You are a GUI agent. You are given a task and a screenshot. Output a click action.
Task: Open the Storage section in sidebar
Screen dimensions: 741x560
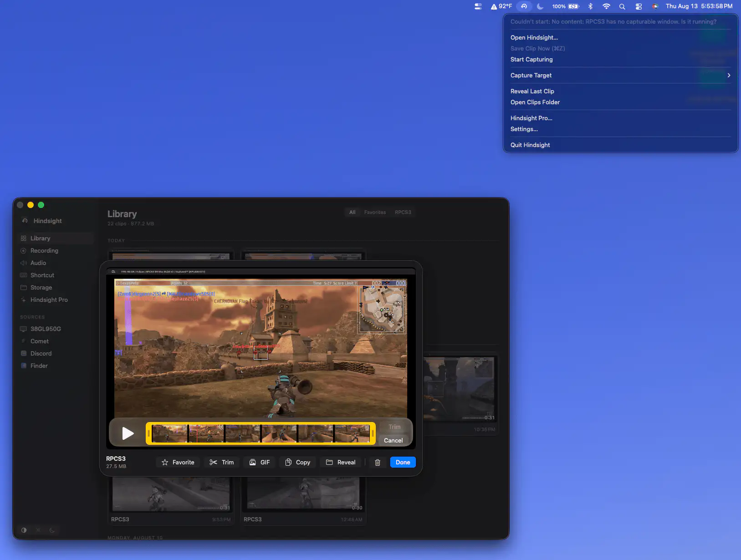56,287
